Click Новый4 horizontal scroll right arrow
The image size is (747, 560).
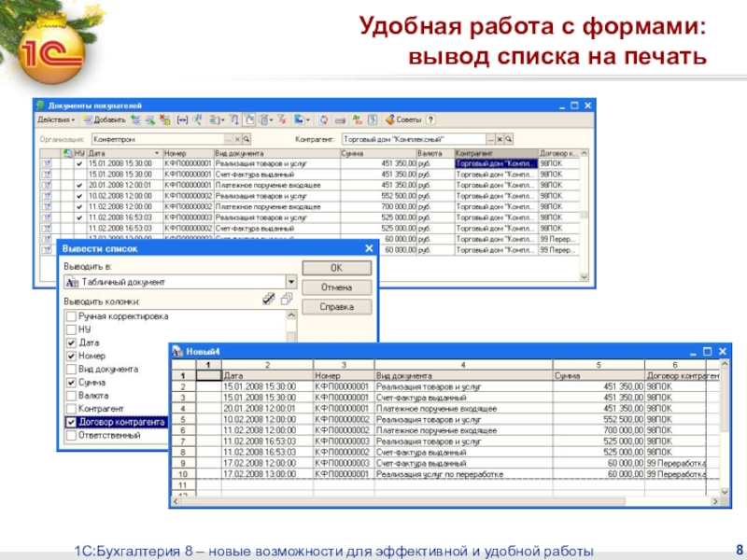[714, 501]
